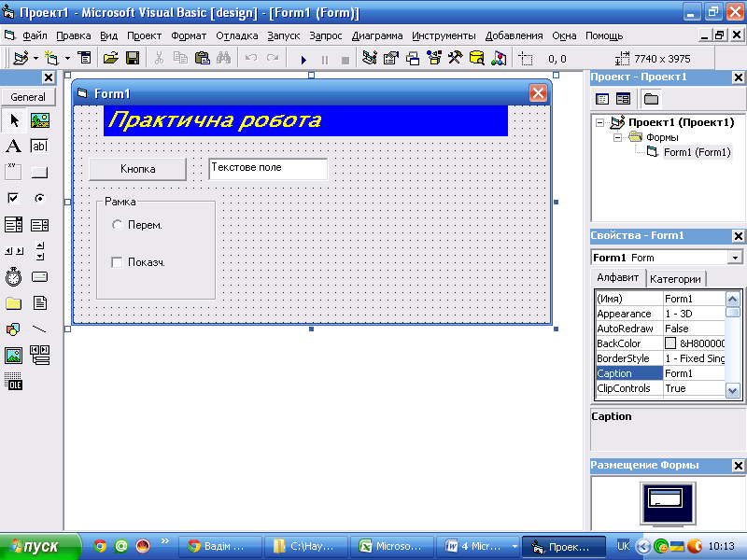The width and height of the screenshot is (747, 560).
Task: Start the program with Run arrow
Action: [303, 60]
